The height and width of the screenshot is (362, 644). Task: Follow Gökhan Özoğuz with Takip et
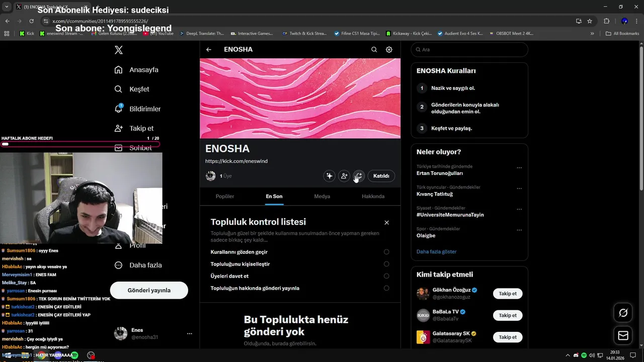(508, 294)
